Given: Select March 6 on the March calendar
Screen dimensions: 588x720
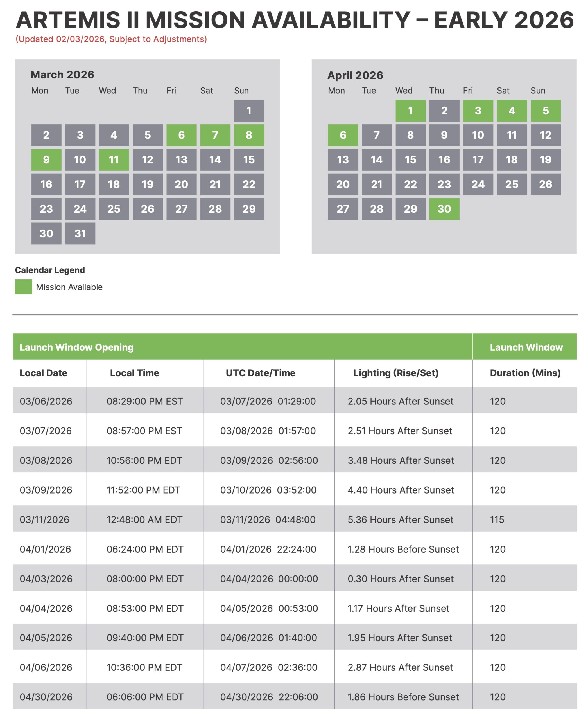Looking at the screenshot, I should [x=181, y=135].
